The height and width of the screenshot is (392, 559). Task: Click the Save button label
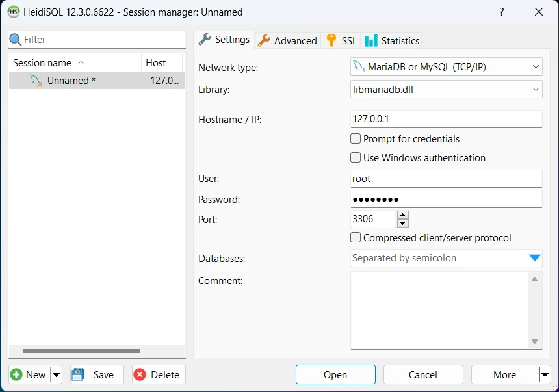coord(103,375)
